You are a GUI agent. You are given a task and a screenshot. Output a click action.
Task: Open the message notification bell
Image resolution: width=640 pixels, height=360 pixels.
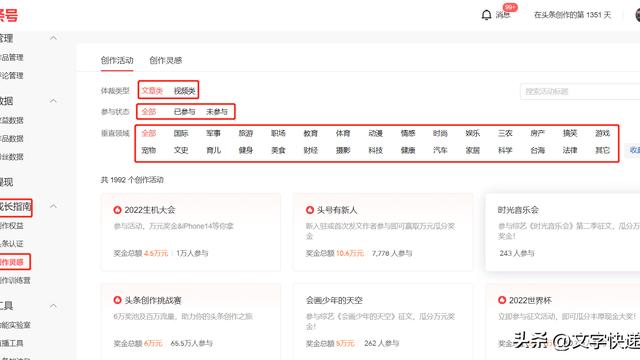[x=486, y=15]
